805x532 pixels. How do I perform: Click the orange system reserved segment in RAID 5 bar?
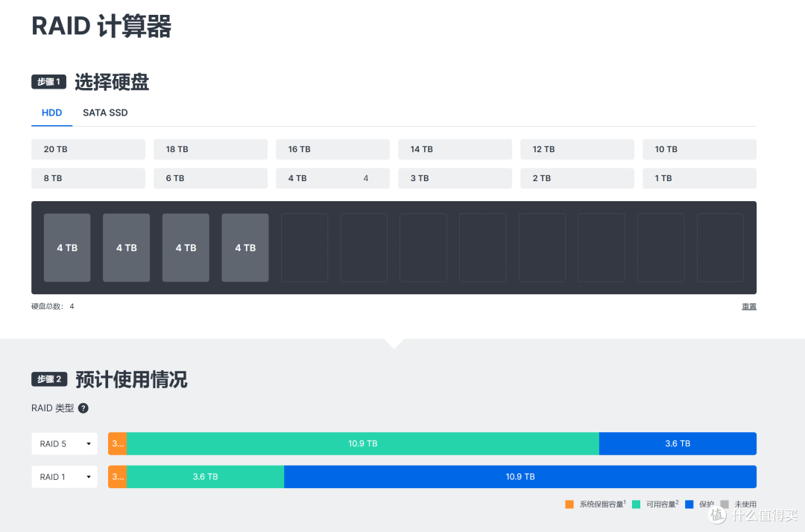pyautogui.click(x=118, y=444)
